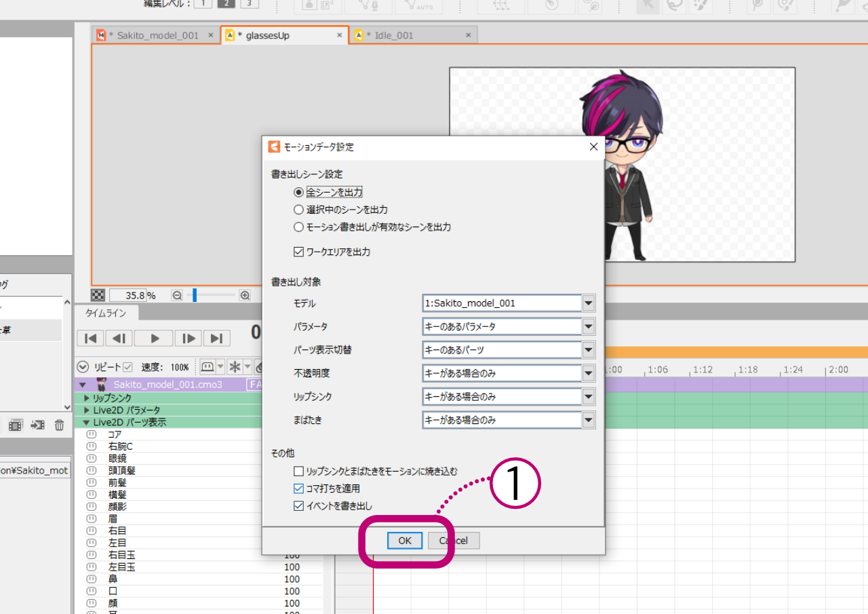Image resolution: width=868 pixels, height=614 pixels.
Task: Click the zoom out magnifier icon
Action: [177, 295]
